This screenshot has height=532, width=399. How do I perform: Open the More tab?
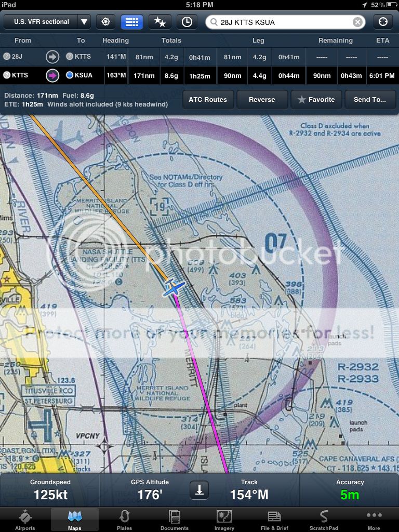[x=374, y=520]
